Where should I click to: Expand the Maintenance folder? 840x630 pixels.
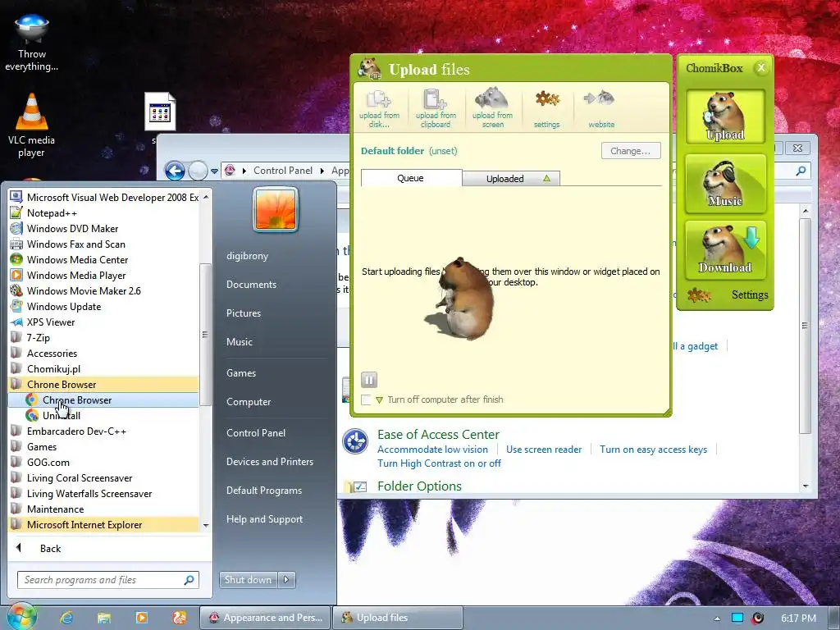point(103,509)
